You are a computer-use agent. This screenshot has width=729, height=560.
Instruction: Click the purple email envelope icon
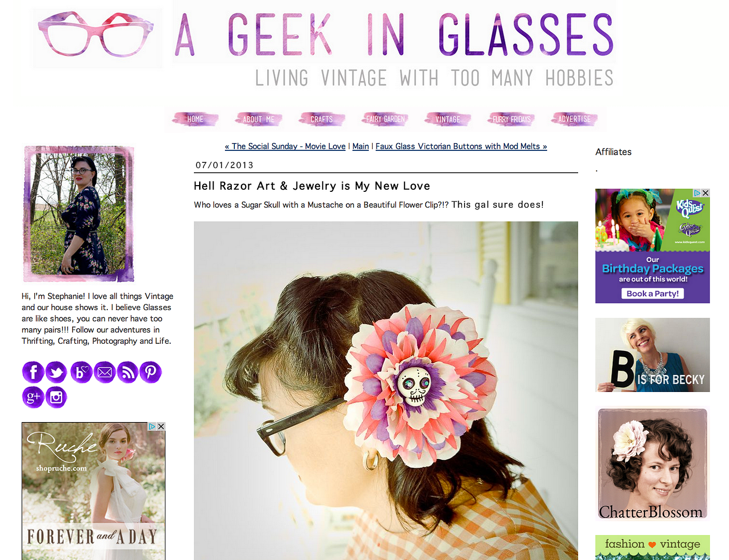105,372
